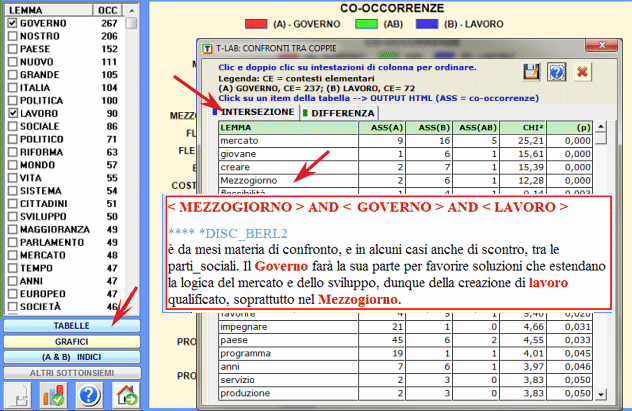This screenshot has height=411, width=632.
Task: Click the table scrollbar up arrow
Action: 601,127
